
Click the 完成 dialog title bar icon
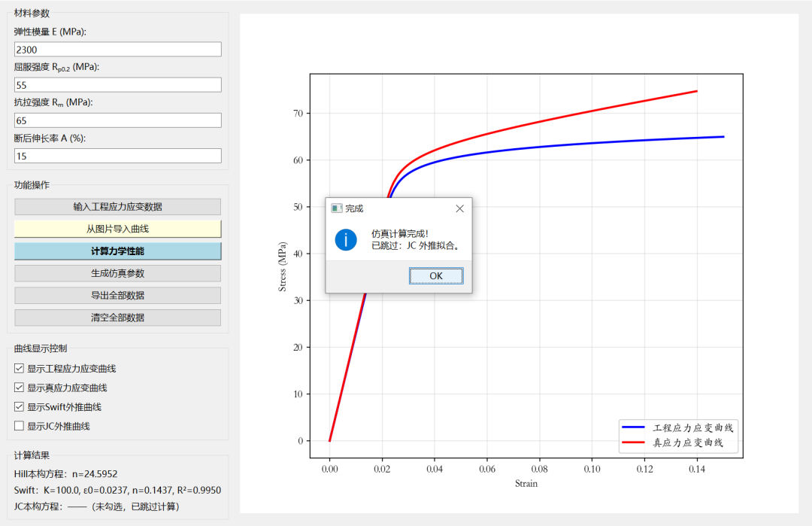(x=337, y=208)
